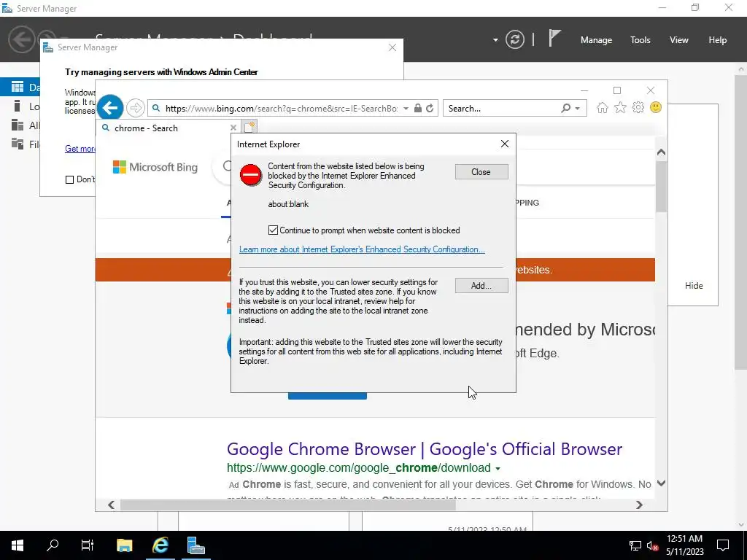Expand the ad URL dropdown arrow
Screen dimensions: 747x560
[498, 469]
